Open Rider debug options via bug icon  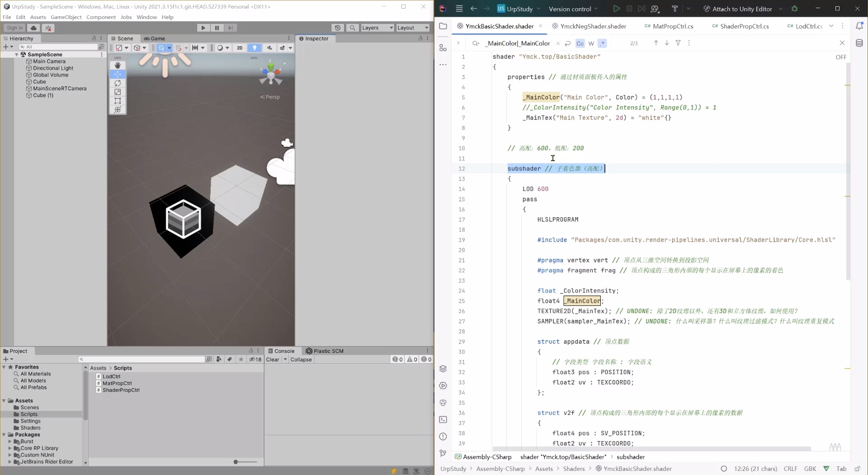[795, 9]
